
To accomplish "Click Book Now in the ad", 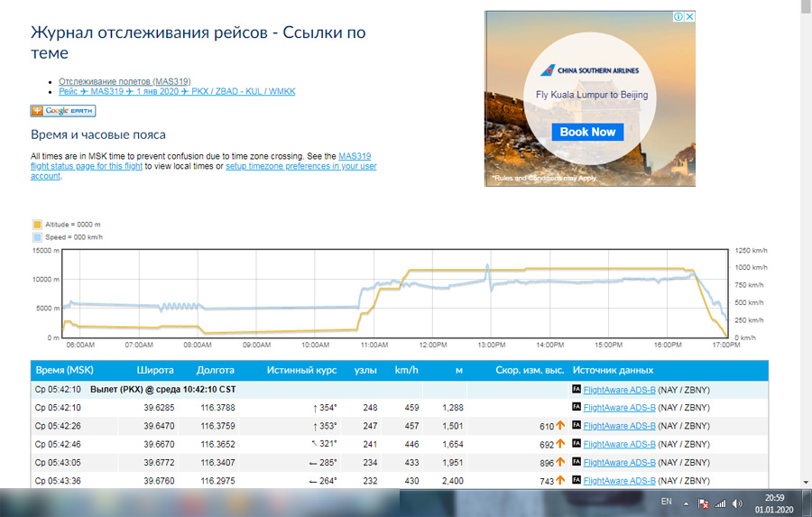I will tap(587, 132).
